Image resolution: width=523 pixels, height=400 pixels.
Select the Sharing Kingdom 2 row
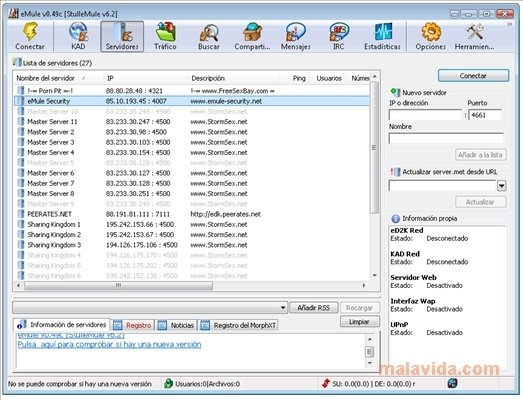pyautogui.click(x=192, y=235)
